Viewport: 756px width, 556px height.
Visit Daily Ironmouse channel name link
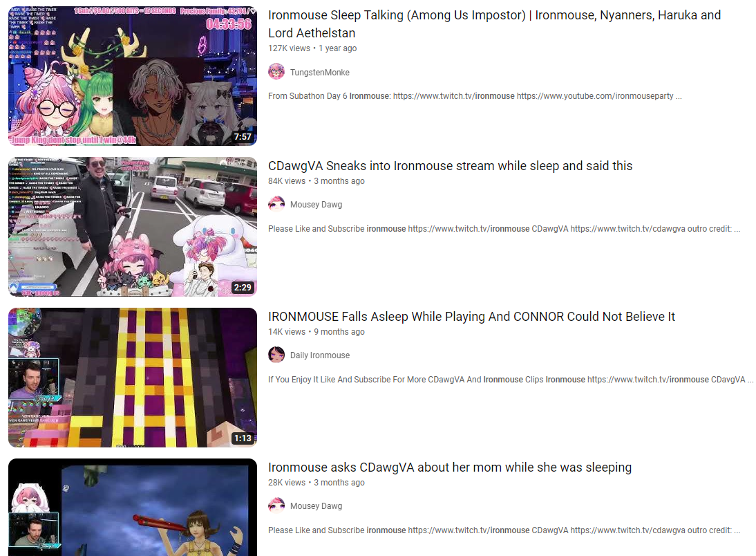tap(320, 355)
